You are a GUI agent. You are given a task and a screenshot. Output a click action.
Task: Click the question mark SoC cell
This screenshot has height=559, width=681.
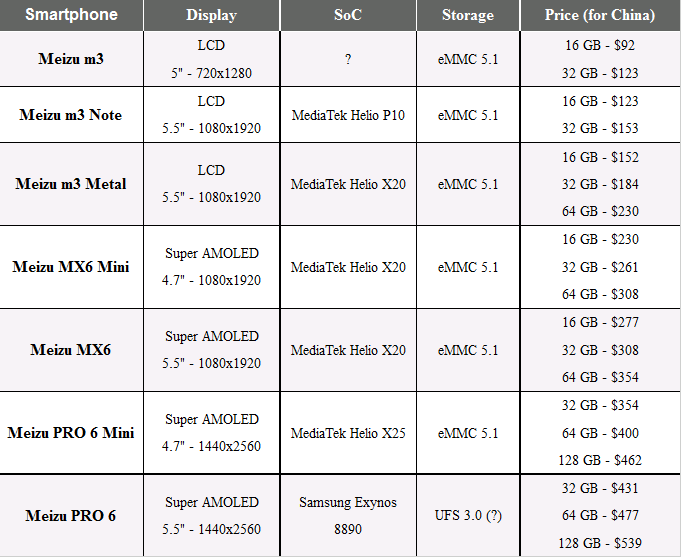point(348,59)
